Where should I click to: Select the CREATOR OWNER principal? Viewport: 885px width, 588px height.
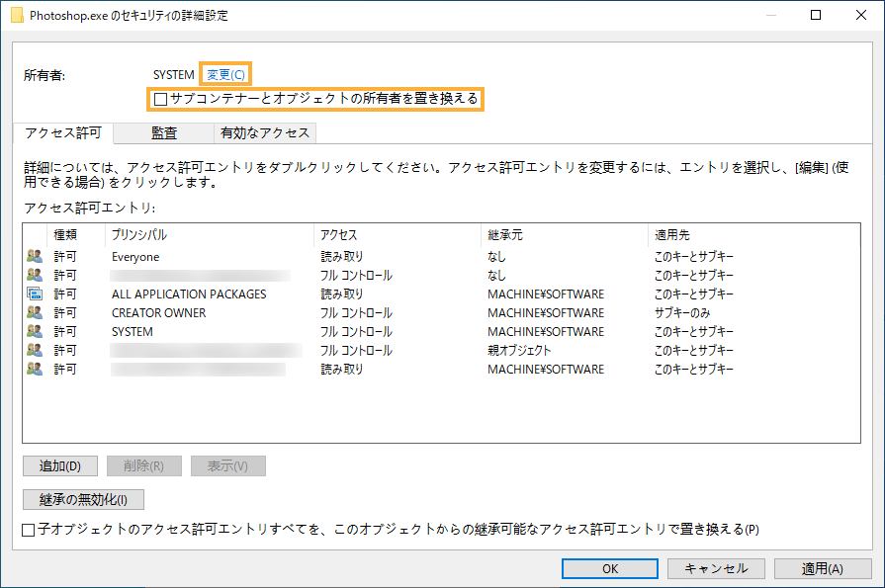[x=158, y=312]
